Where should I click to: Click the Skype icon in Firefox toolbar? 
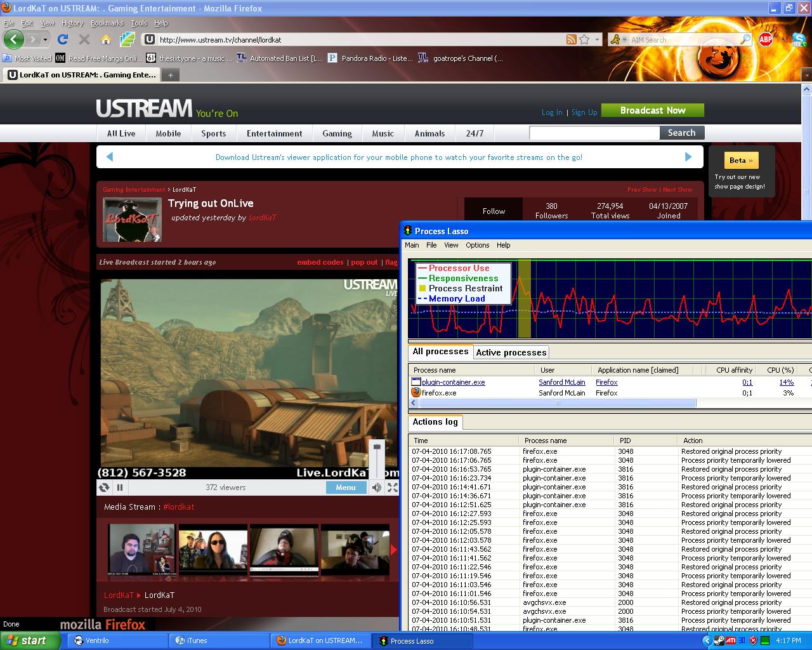[x=799, y=39]
